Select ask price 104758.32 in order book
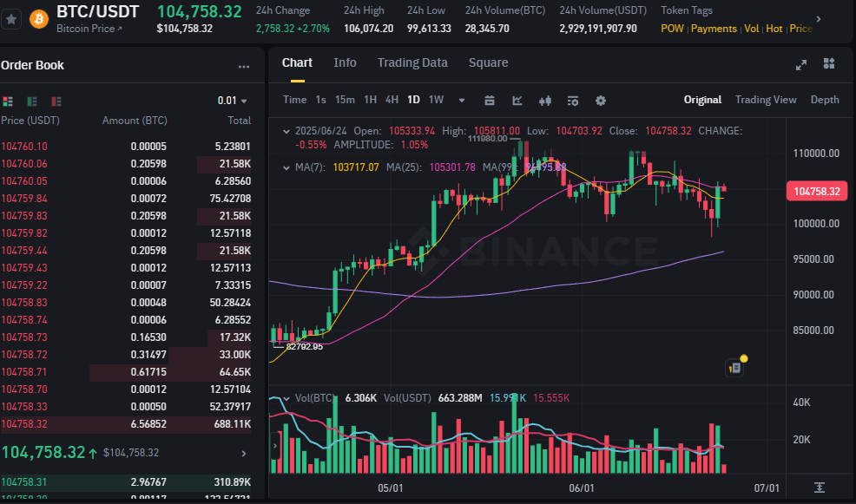 24,424
